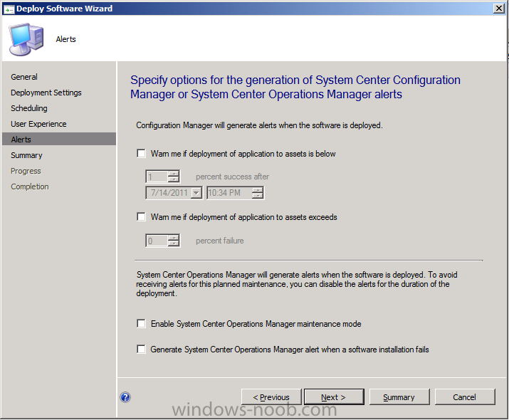Click the percent failure spinner arrows

pos(174,241)
